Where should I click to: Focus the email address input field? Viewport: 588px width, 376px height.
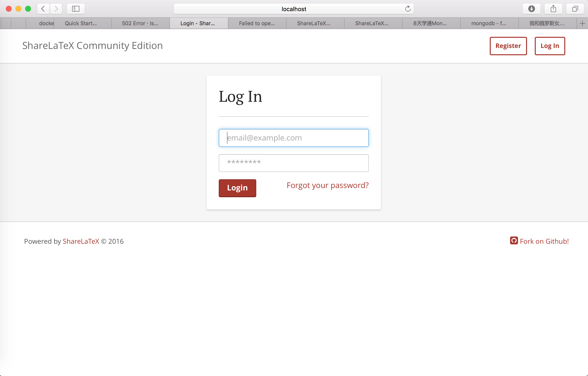(294, 138)
